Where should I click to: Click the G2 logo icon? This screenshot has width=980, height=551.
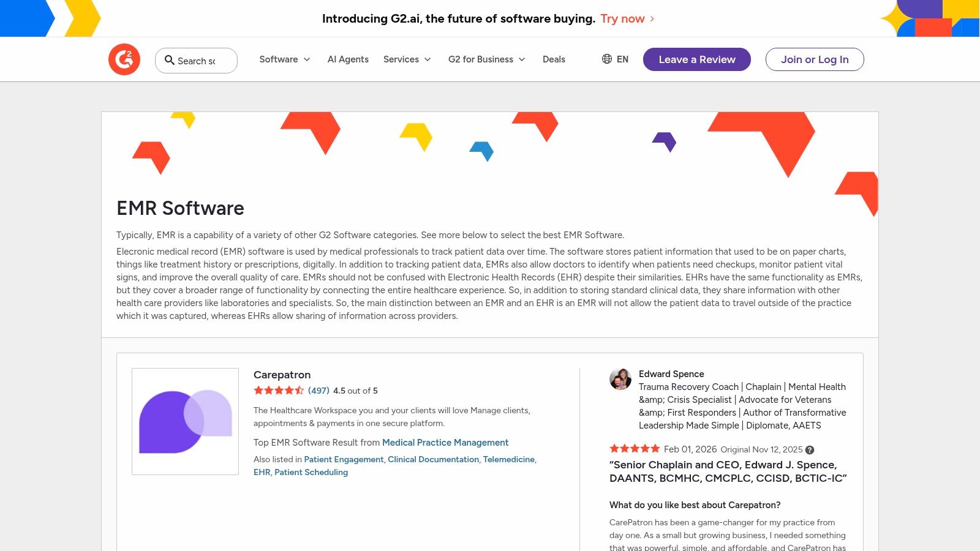(x=124, y=59)
